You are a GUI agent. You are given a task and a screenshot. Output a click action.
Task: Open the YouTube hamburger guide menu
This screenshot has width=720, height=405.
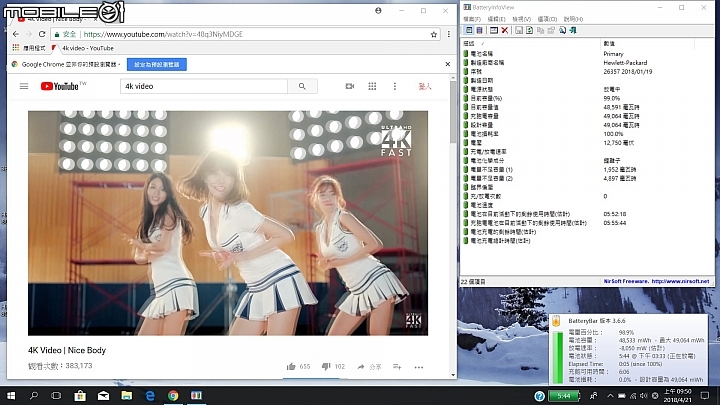point(24,86)
